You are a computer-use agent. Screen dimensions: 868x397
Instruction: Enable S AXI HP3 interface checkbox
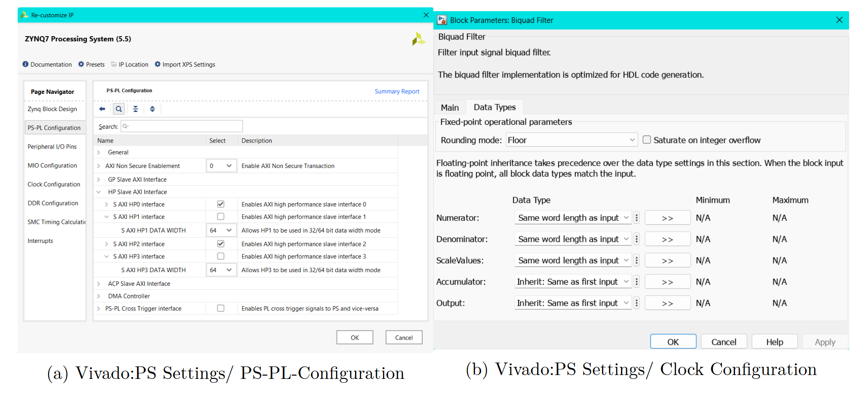click(x=221, y=256)
